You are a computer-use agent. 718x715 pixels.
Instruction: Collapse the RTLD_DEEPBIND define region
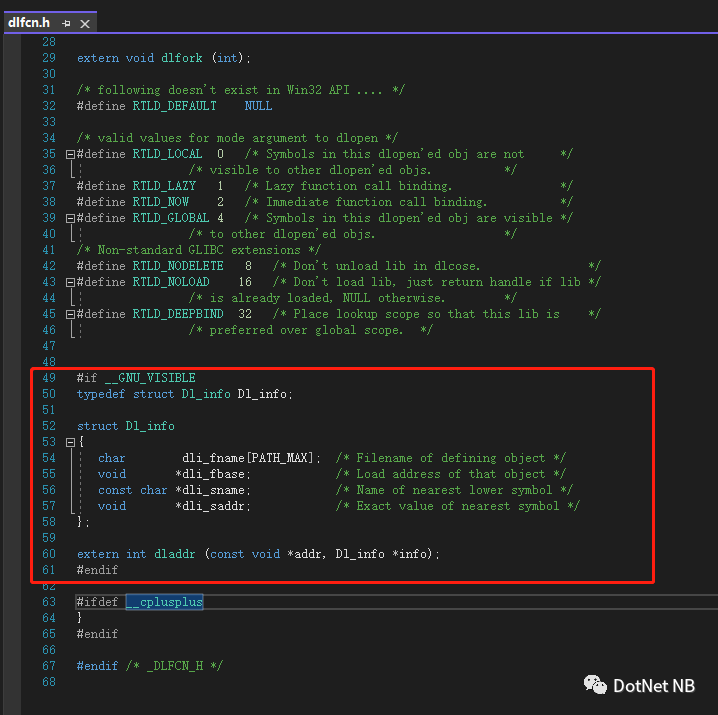[70, 314]
